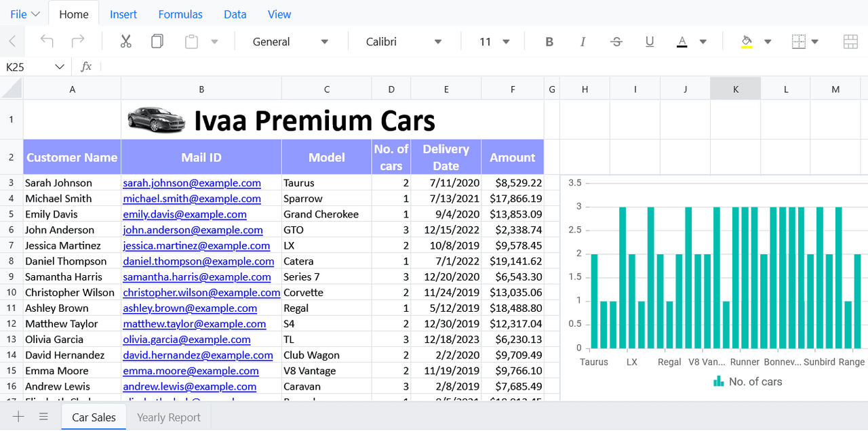This screenshot has width=868, height=431.
Task: Click the car image in title row
Action: click(x=156, y=120)
